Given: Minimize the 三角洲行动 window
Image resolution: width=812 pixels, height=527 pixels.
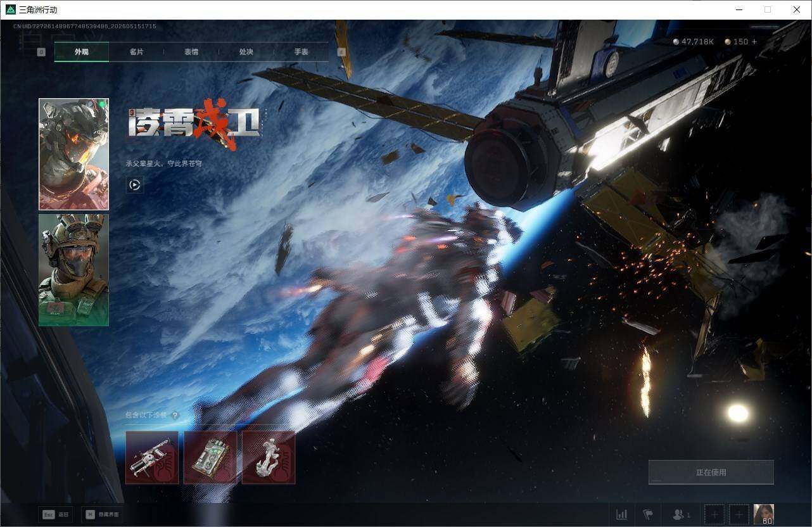Looking at the screenshot, I should point(739,10).
